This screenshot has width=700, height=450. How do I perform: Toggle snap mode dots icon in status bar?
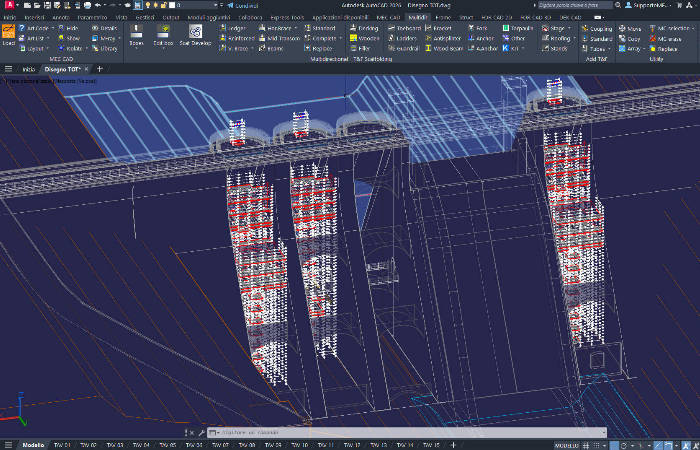point(597,446)
